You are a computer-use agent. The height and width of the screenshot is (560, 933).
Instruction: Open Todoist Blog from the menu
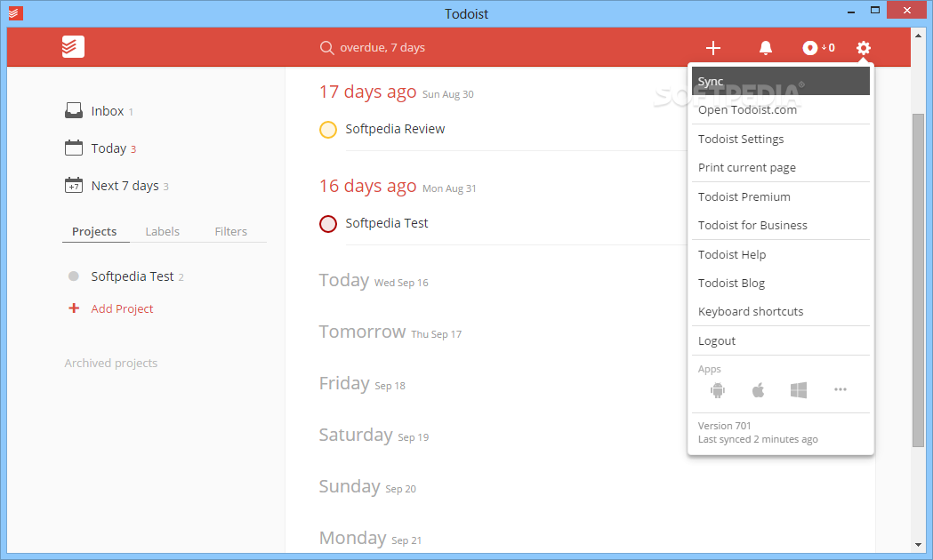tap(781, 283)
